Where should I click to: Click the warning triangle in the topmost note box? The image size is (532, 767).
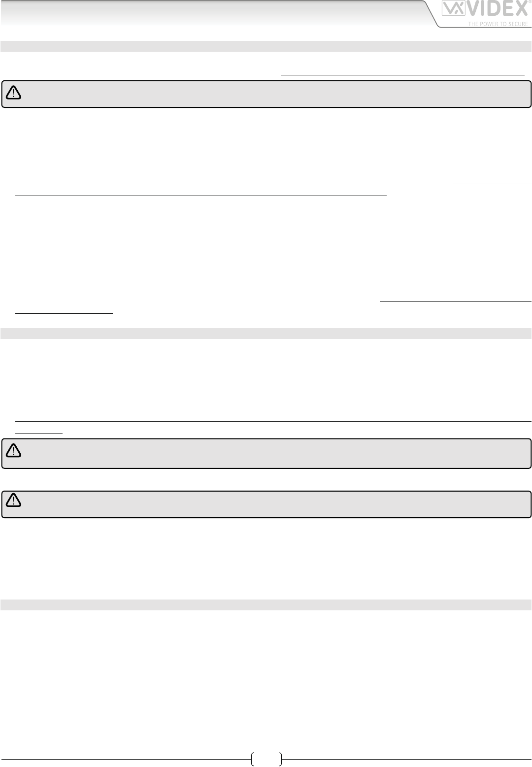pyautogui.click(x=13, y=93)
